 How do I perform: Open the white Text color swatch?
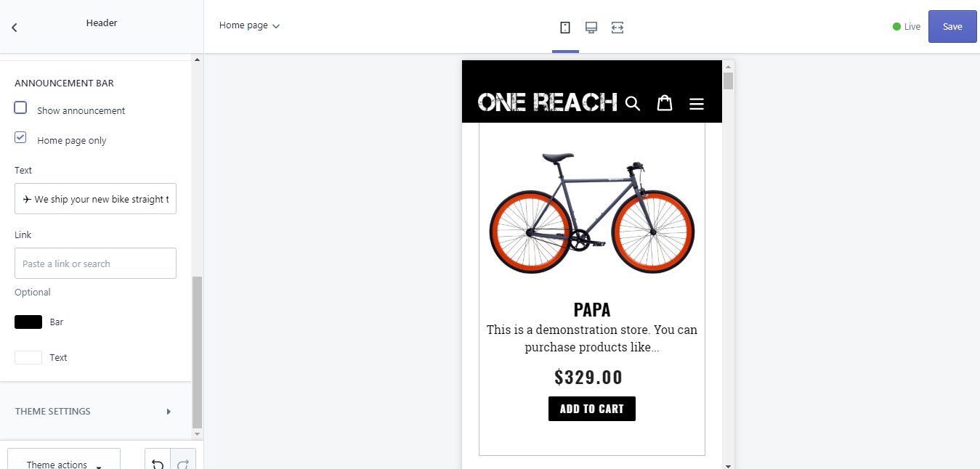click(x=28, y=358)
